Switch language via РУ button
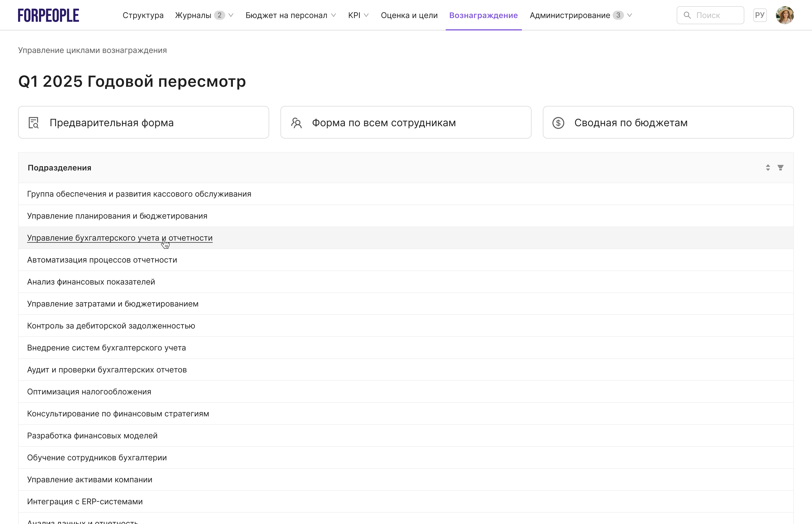The width and height of the screenshot is (812, 524). click(760, 15)
